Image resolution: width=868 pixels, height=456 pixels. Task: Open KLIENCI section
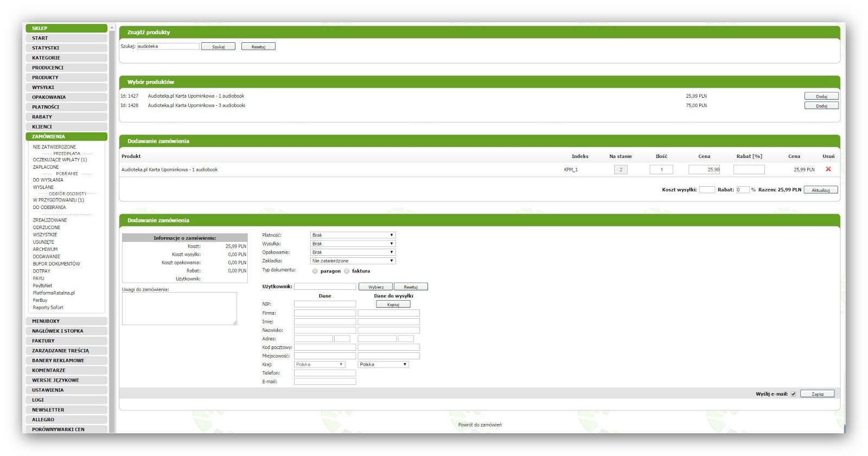point(66,126)
